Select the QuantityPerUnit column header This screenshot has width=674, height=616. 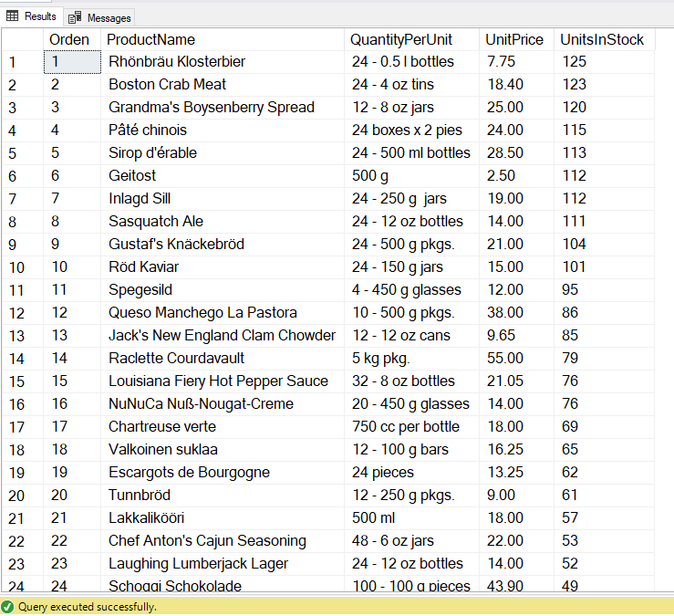click(411, 39)
